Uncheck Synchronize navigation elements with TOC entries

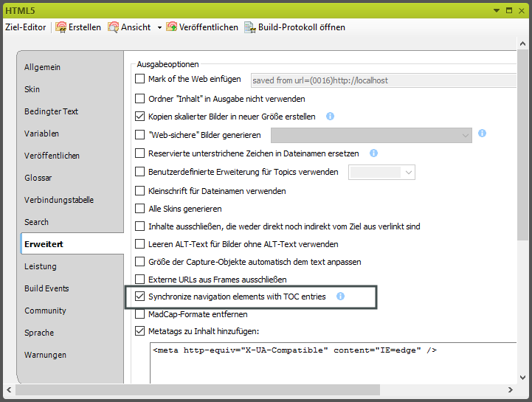[140, 297]
